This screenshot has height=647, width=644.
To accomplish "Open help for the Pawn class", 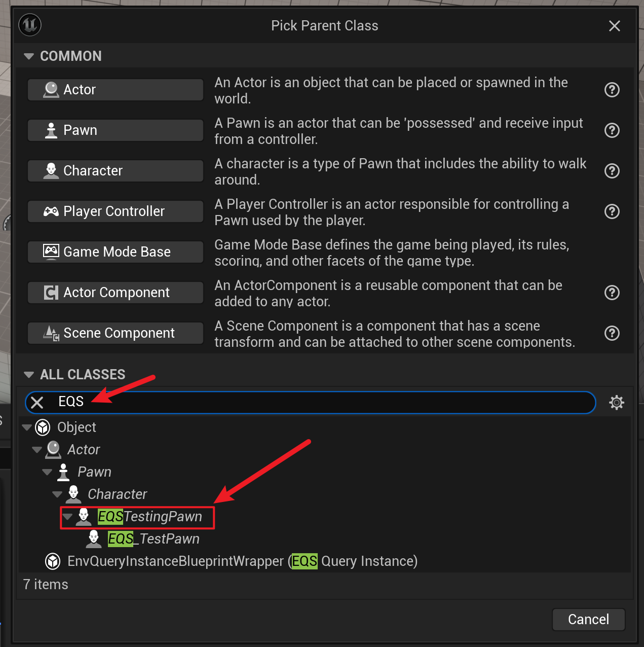I will pyautogui.click(x=612, y=130).
